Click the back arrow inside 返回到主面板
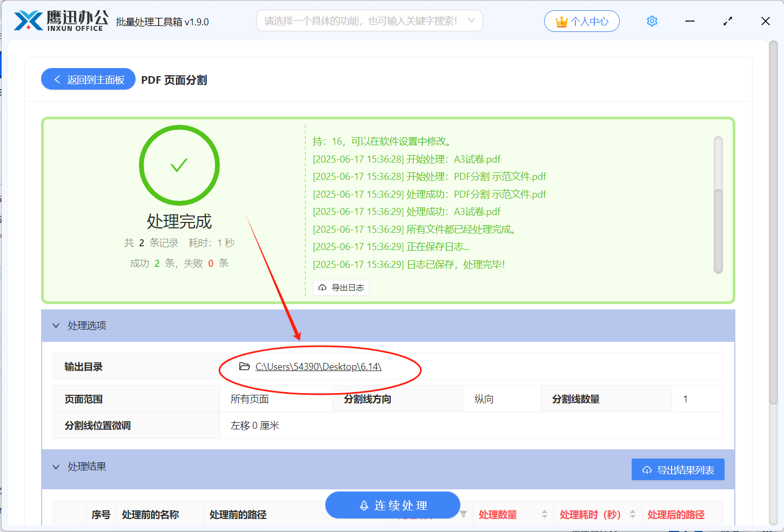Viewport: 784px width, 532px height. (57, 79)
